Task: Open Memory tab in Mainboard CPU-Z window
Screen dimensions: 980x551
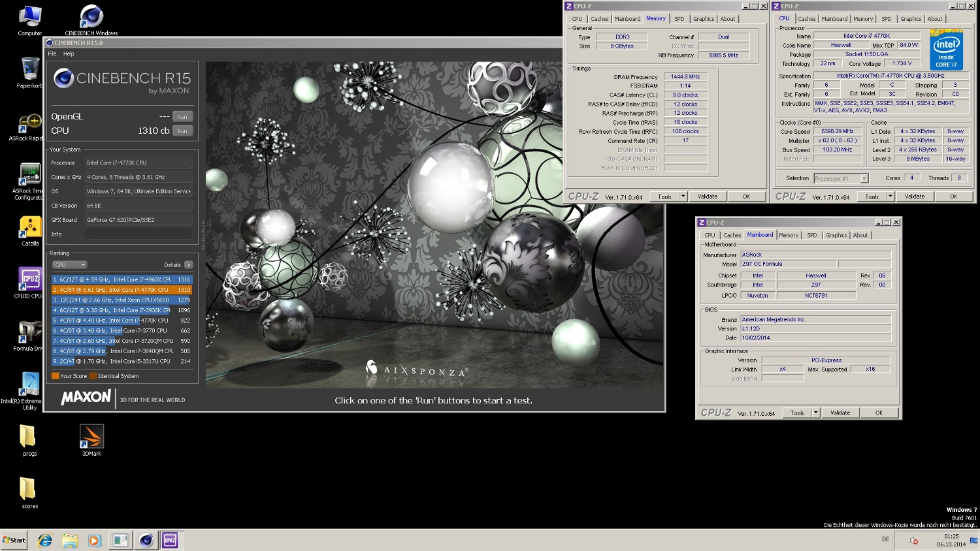Action: coord(789,236)
